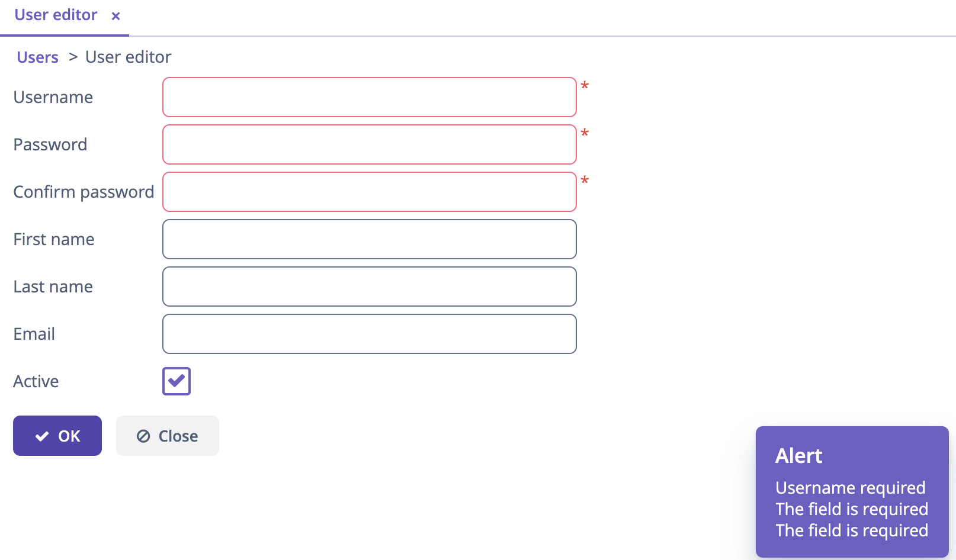Switch to the User editor tab
This screenshot has height=560, width=956.
(x=56, y=15)
